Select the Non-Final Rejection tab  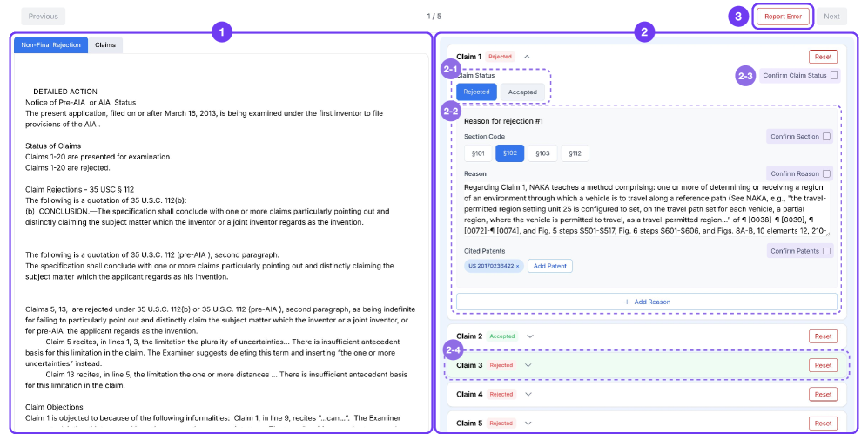pos(50,44)
